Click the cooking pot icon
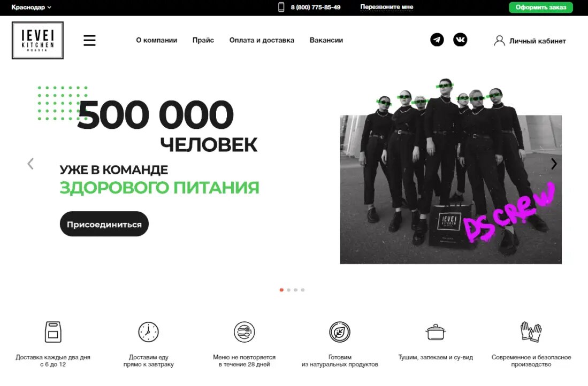Image resolution: width=588 pixels, height=386 pixels. pyautogui.click(x=436, y=332)
